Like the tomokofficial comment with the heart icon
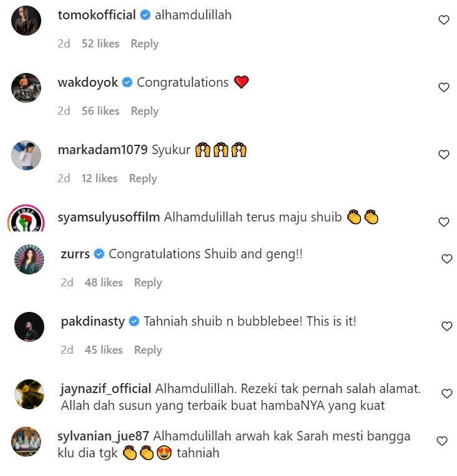 click(444, 20)
